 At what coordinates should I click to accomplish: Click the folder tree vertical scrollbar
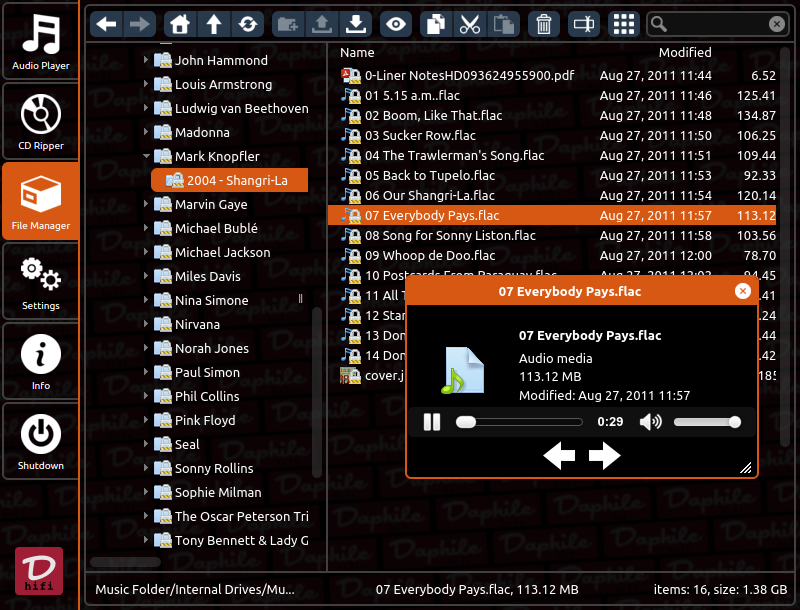coord(317,392)
